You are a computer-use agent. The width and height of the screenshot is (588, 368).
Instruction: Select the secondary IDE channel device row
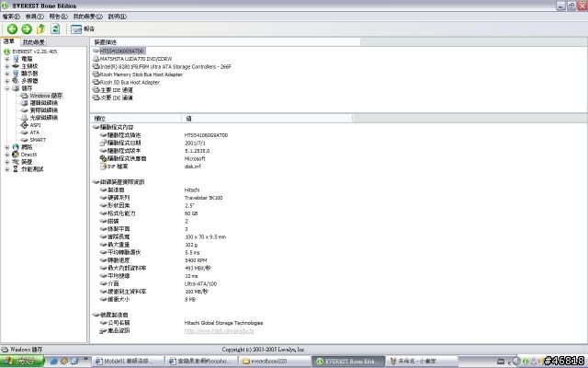pyautogui.click(x=117, y=98)
